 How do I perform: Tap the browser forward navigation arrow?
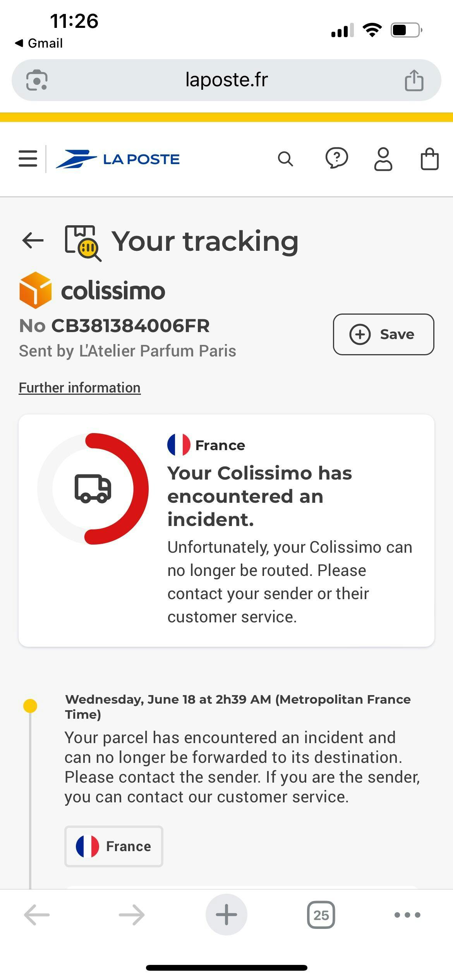click(x=132, y=915)
